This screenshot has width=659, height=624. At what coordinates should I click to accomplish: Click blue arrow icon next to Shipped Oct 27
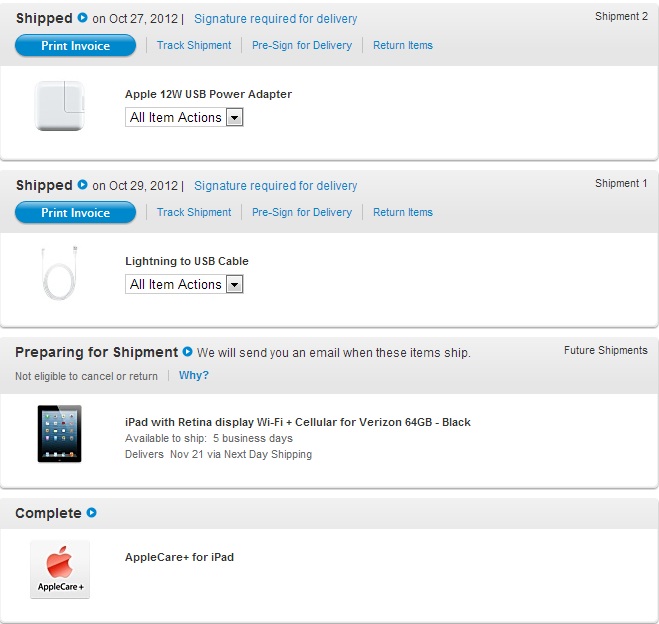coord(82,18)
